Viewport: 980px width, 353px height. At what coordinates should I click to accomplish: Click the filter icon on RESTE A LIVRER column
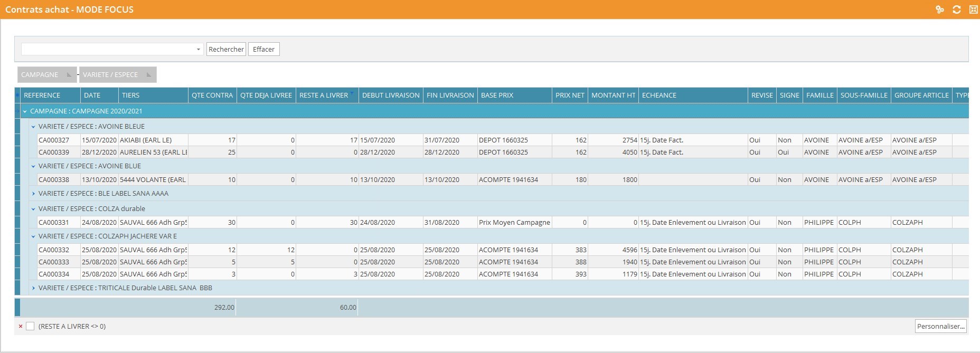(x=352, y=93)
